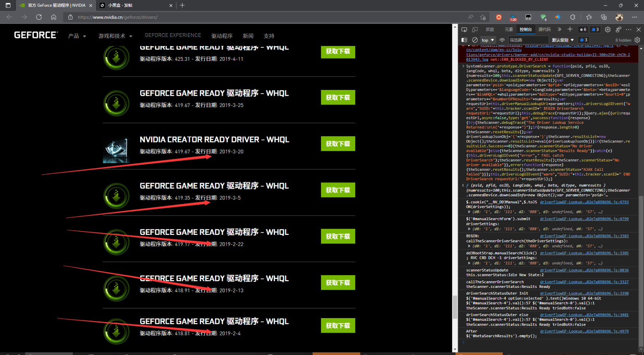The width and height of the screenshot is (644, 355).
Task: Switch to the 欢迎 DevTools tab
Action: coord(490,29)
